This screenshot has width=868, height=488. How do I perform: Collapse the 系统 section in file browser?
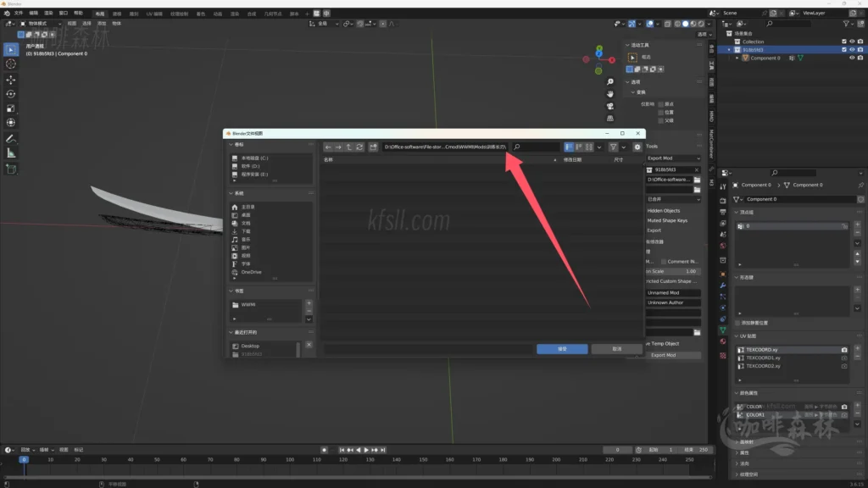(231, 194)
